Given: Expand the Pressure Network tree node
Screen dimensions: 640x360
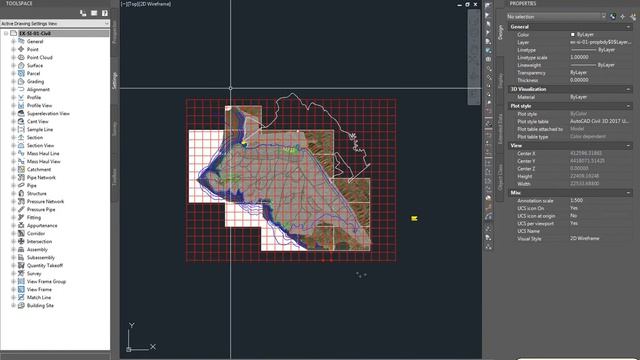Looking at the screenshot, I should point(13,202).
